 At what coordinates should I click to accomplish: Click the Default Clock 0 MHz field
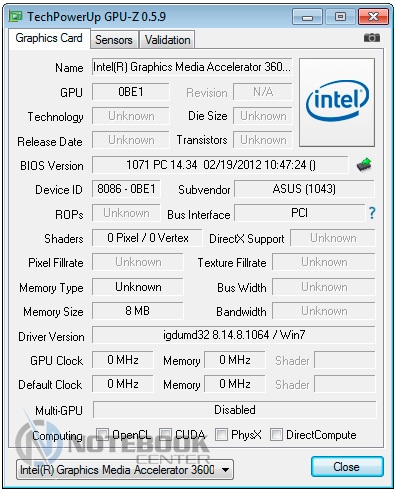123,384
